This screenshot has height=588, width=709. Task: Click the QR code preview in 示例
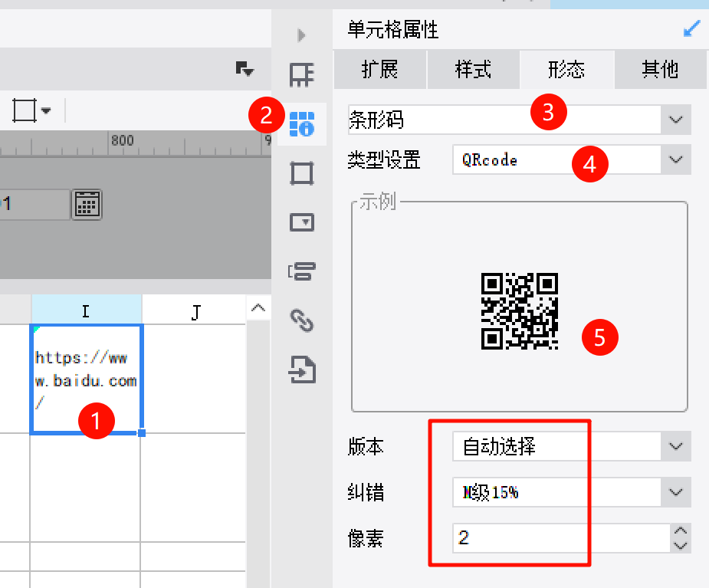coord(519,311)
